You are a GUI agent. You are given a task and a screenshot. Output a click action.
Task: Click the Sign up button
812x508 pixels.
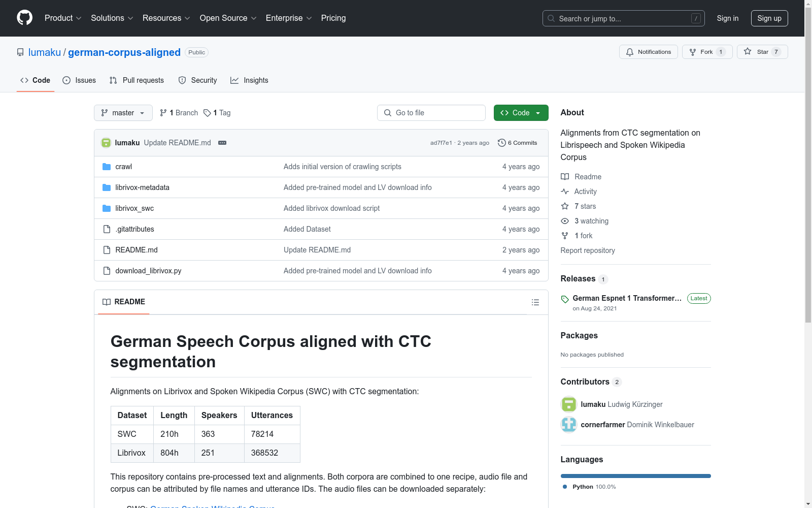pos(769,18)
